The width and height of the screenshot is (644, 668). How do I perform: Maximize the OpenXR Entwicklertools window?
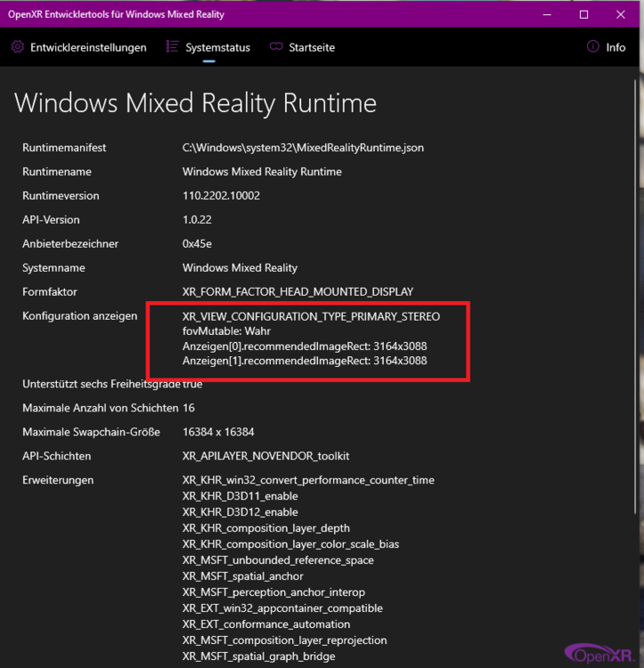(584, 14)
